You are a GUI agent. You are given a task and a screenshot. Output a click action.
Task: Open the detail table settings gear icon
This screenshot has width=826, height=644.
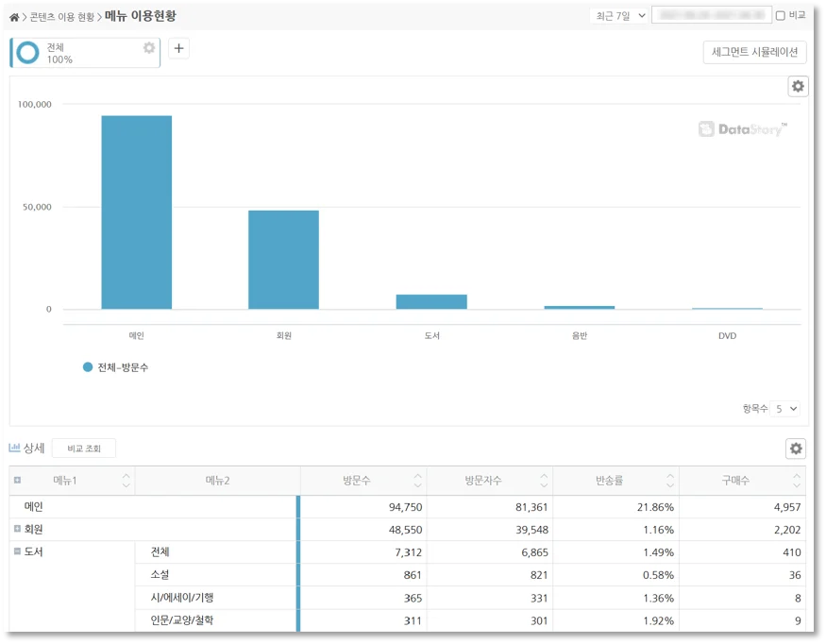[797, 448]
